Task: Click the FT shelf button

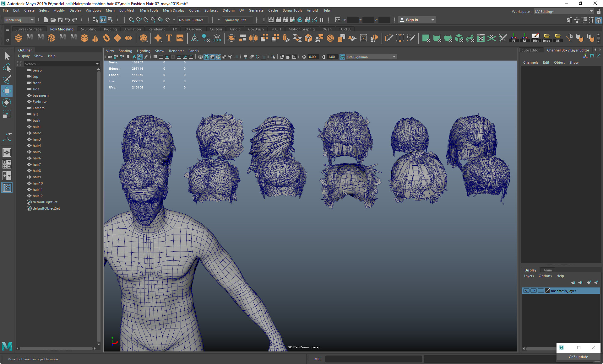Action: coord(514,38)
